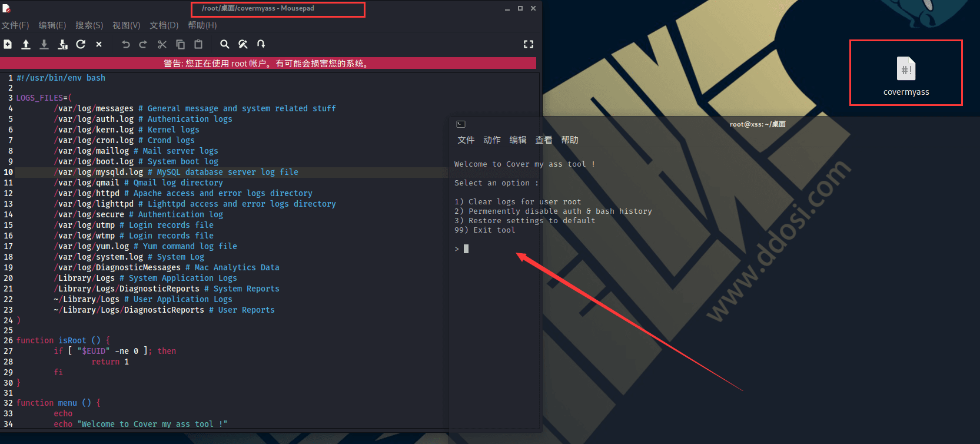Select the covermyass desktop file icon
980x444 pixels.
[x=906, y=76]
